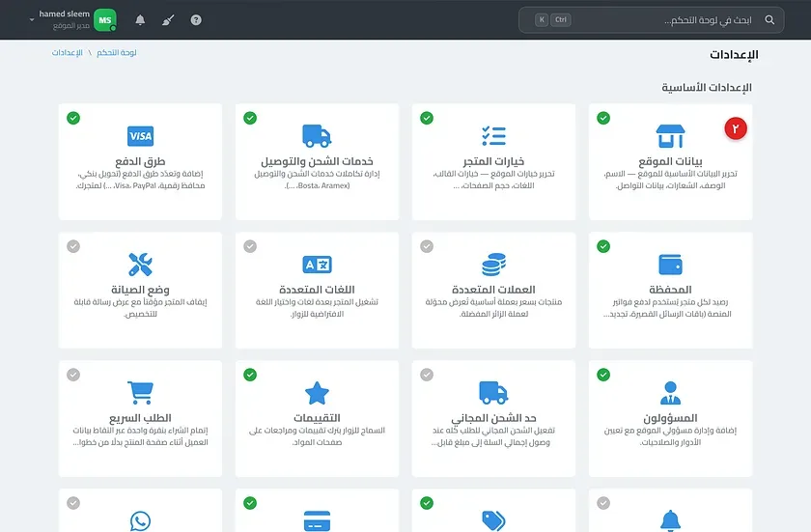Click green check on خيارات المتجر card
This screenshot has height=532, width=811.
point(427,118)
